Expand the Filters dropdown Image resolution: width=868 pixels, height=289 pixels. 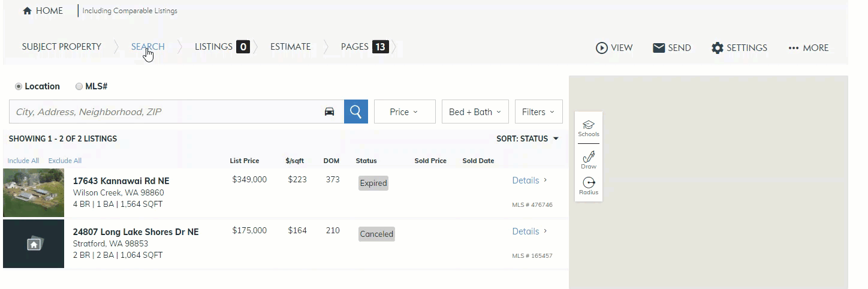tap(538, 112)
